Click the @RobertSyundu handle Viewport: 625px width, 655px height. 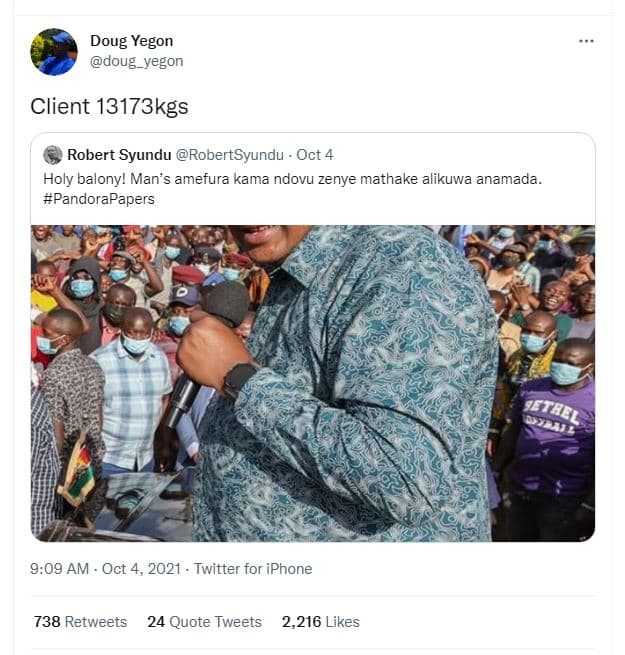pos(229,154)
